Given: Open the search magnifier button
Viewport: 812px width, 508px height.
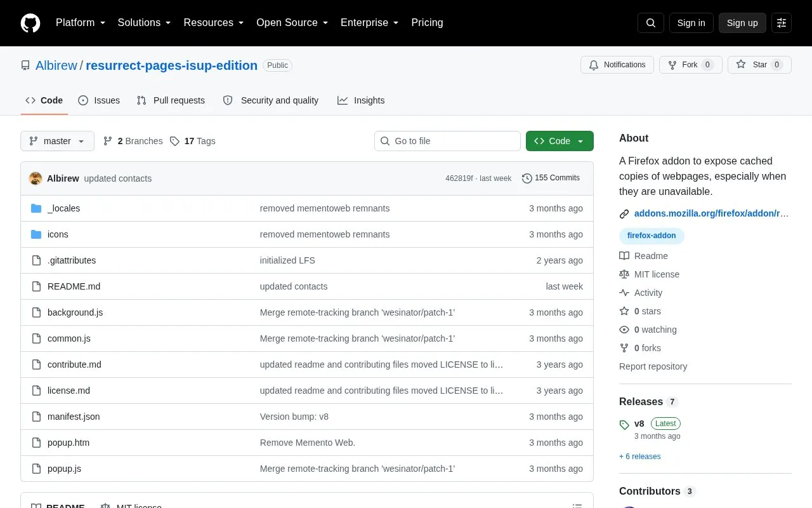Looking at the screenshot, I should [651, 23].
